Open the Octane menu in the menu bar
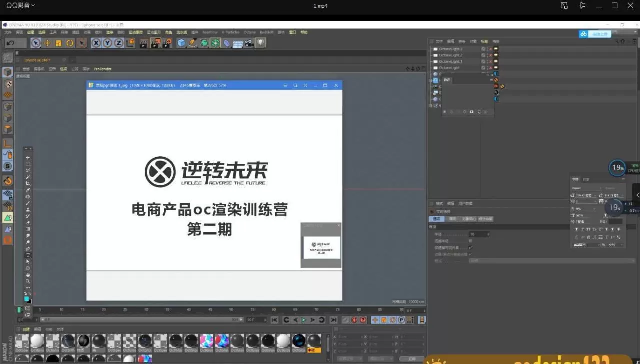This screenshot has width=640, height=364. [250, 32]
